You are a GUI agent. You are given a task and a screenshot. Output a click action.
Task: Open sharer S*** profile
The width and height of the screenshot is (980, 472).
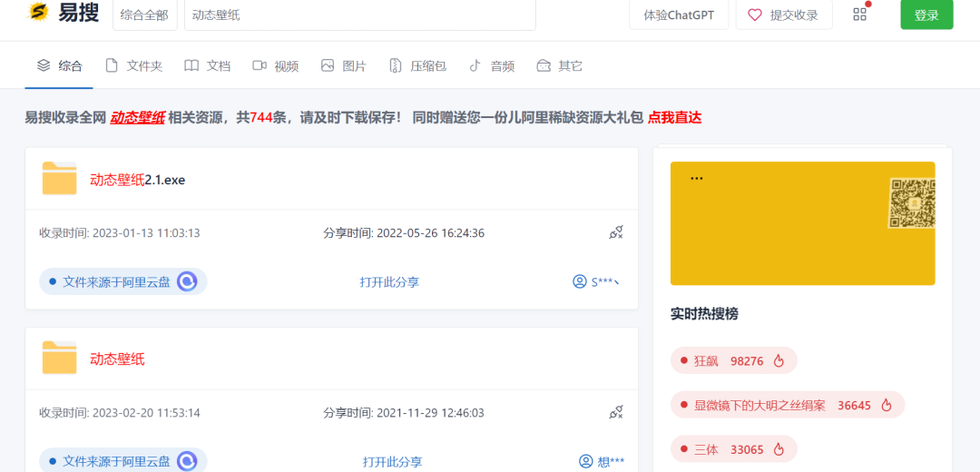click(596, 282)
